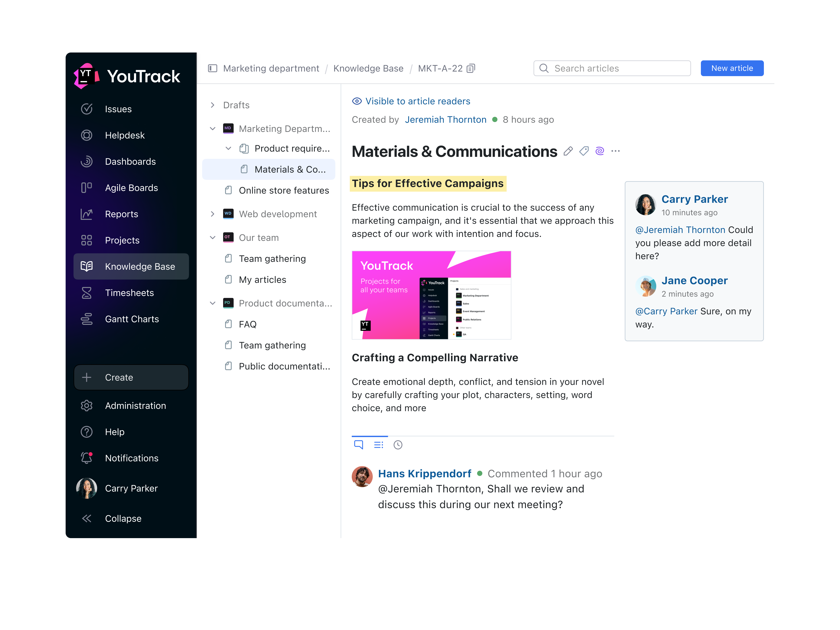
Task: Open the article history clock icon
Action: [398, 445]
